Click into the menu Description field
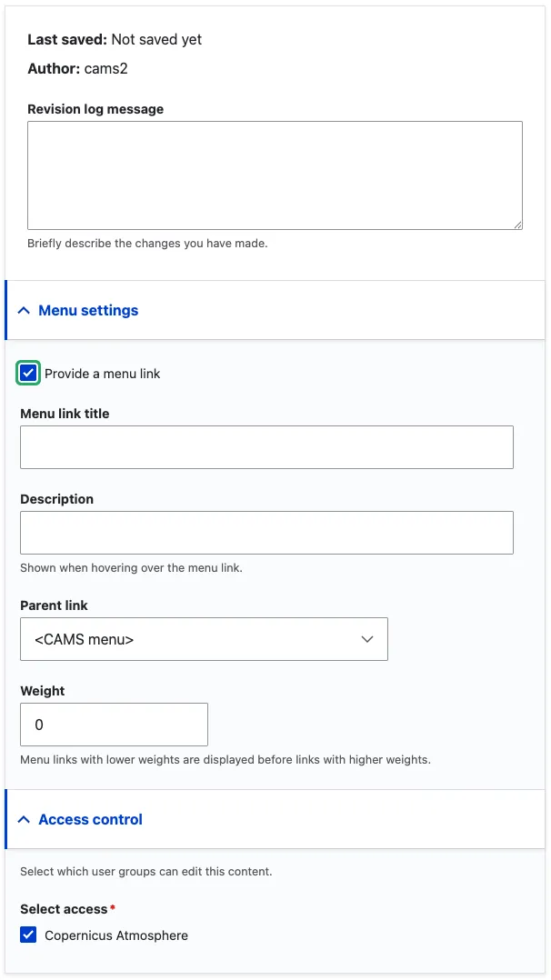 click(x=267, y=533)
